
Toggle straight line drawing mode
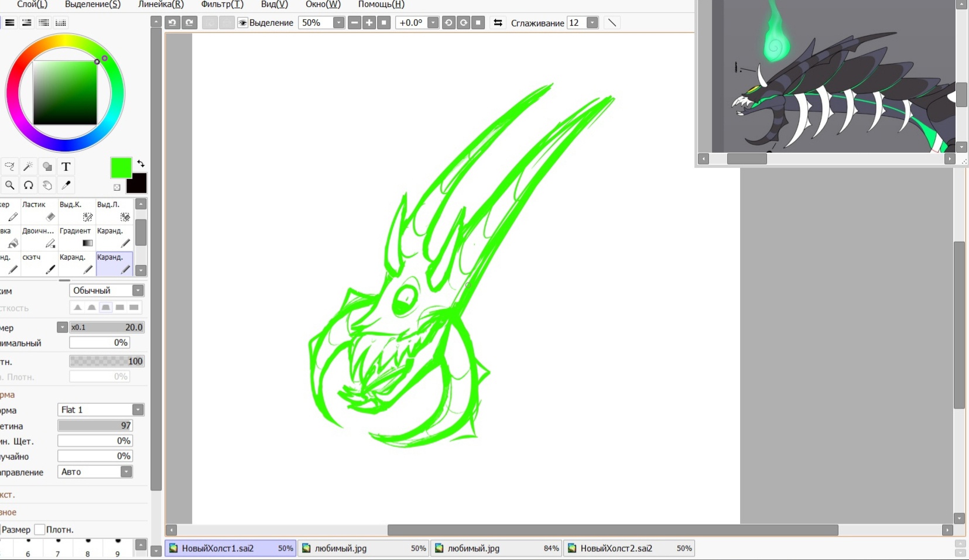click(x=612, y=23)
